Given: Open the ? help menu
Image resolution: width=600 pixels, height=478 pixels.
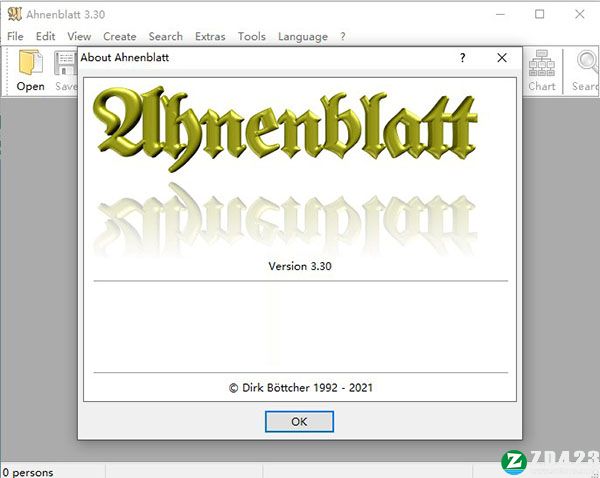Looking at the screenshot, I should click(x=342, y=36).
